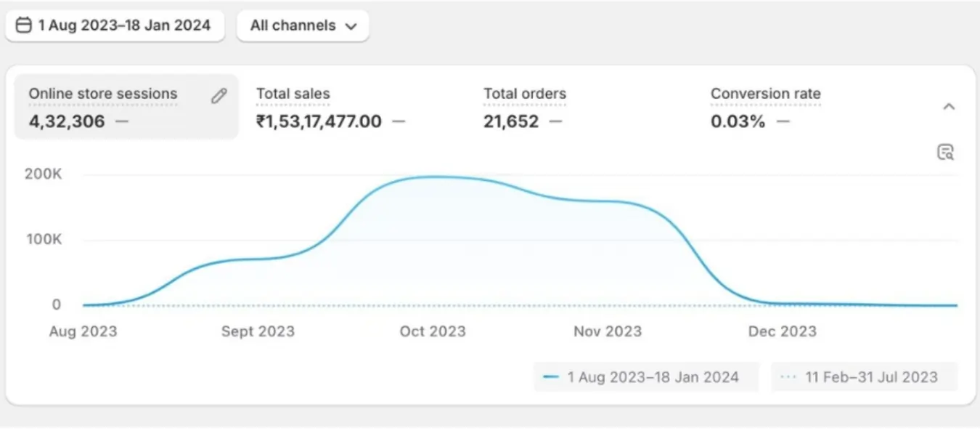Click the 200K y-axis label
Viewport: 980px width, 436px height.
(44, 174)
